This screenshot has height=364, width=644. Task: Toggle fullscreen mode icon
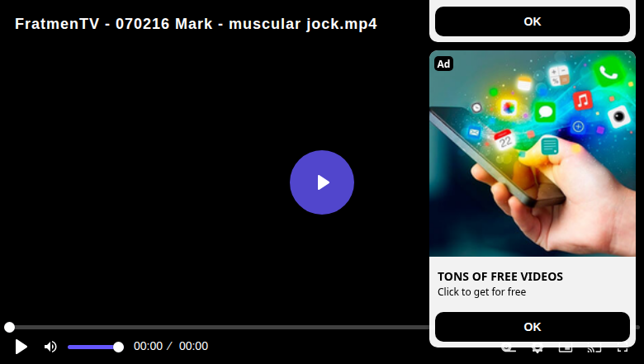[623, 349]
